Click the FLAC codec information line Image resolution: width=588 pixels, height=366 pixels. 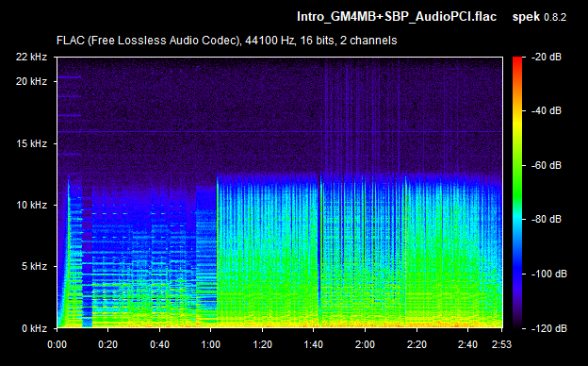(x=226, y=41)
